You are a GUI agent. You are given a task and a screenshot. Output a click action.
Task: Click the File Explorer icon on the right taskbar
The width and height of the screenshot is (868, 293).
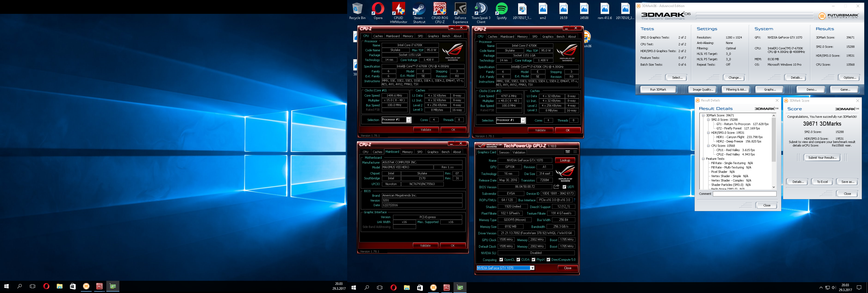tap(407, 287)
